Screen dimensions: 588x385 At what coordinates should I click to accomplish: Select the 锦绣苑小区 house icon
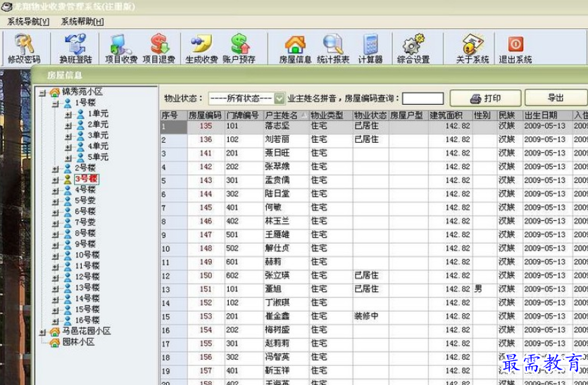(x=55, y=92)
